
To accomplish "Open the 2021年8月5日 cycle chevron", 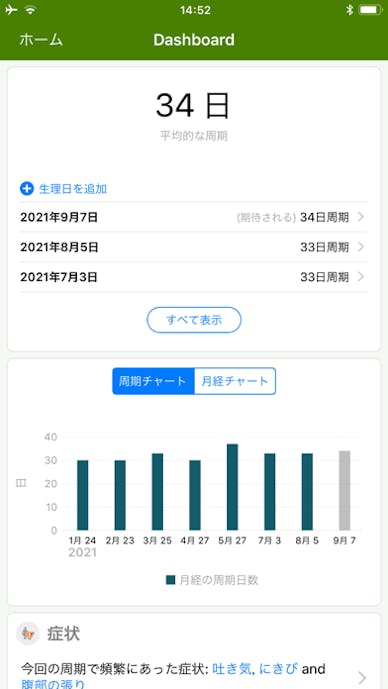I will pyautogui.click(x=361, y=247).
